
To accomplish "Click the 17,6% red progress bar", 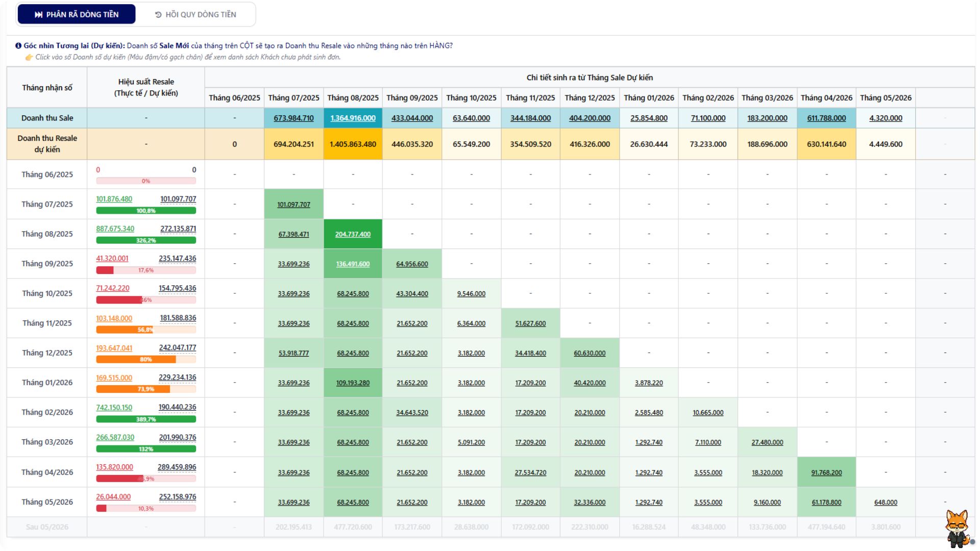I will (146, 270).
